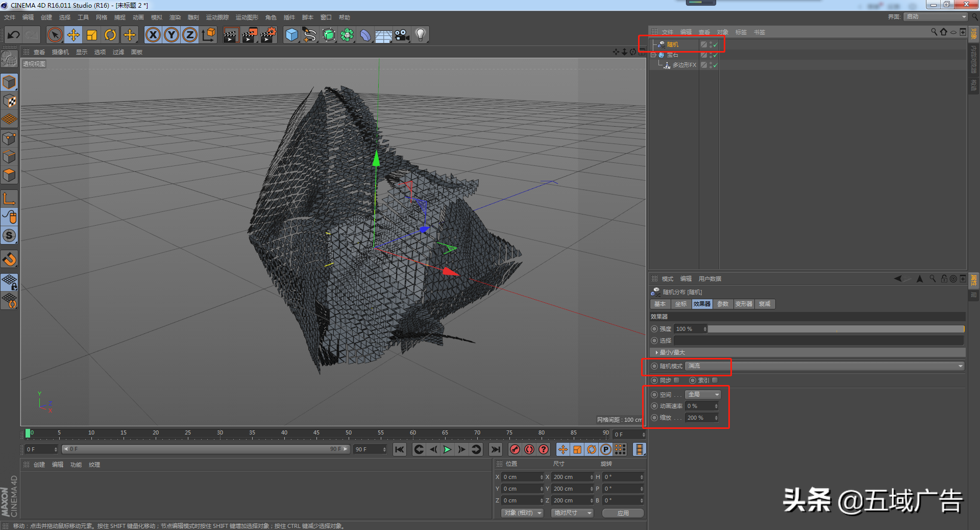980x530 pixels.
Task: Click 应用 apply button
Action: pos(623,513)
